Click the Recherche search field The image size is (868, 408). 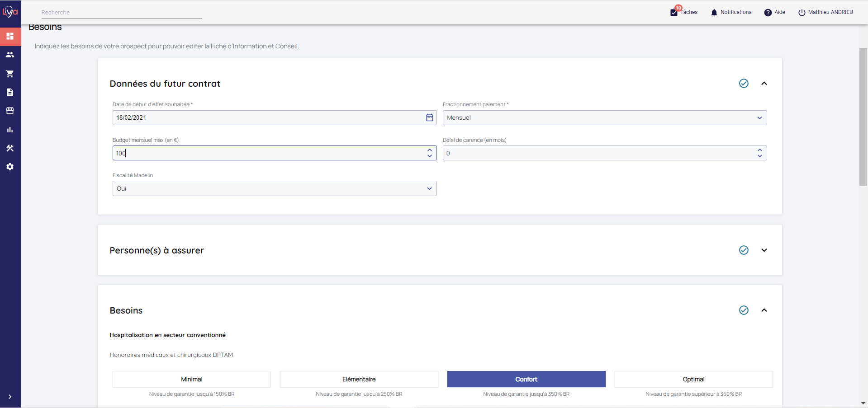(x=121, y=13)
